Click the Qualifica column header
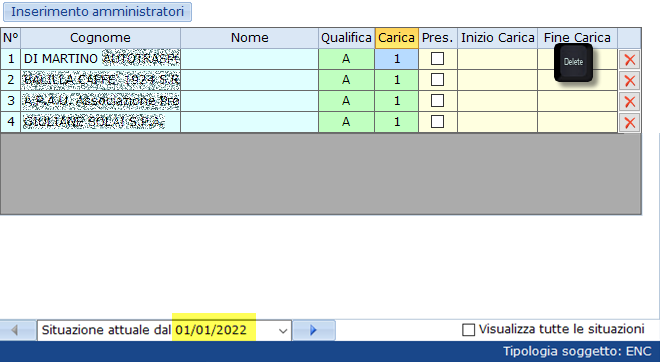Screen dimensions: 660x362 [x=346, y=38]
